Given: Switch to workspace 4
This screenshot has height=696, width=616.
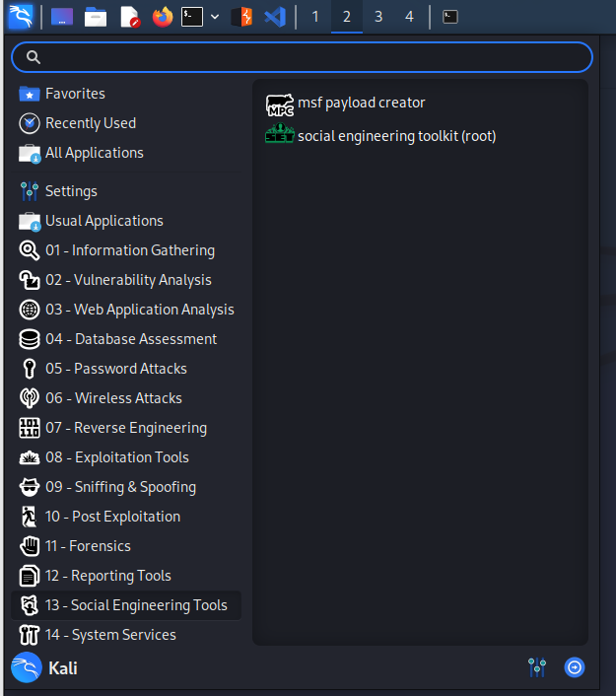Looking at the screenshot, I should tap(409, 17).
